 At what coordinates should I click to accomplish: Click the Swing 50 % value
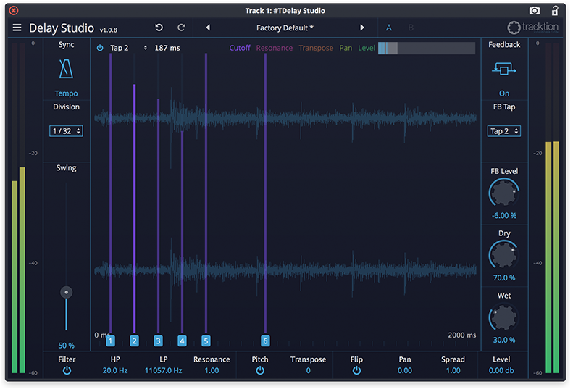pyautogui.click(x=66, y=346)
